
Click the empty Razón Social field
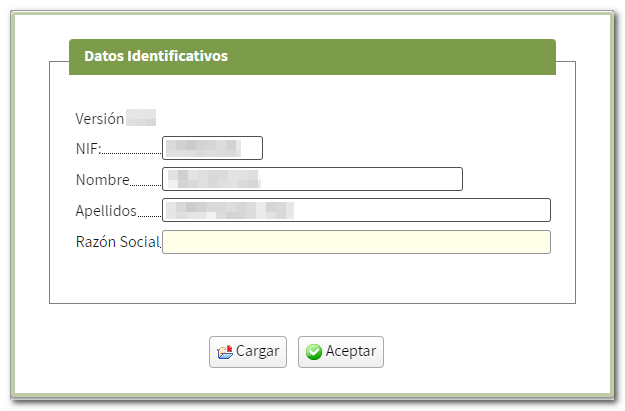pos(356,242)
